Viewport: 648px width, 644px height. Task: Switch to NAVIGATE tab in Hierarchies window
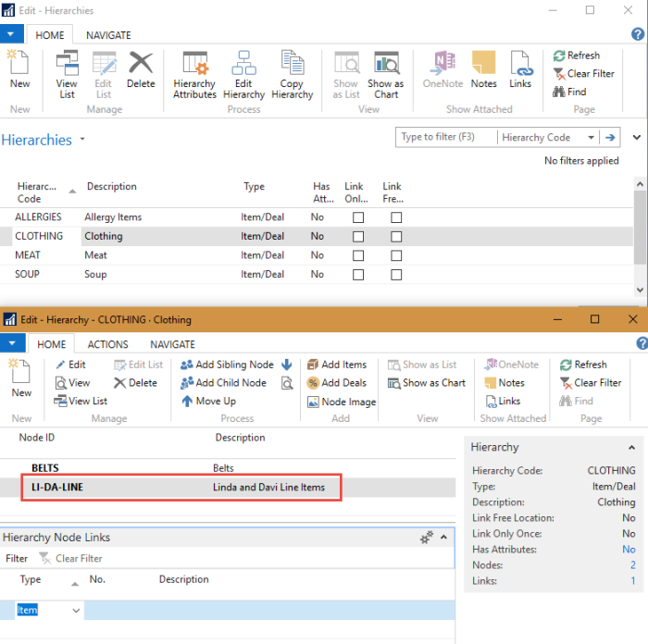[108, 35]
